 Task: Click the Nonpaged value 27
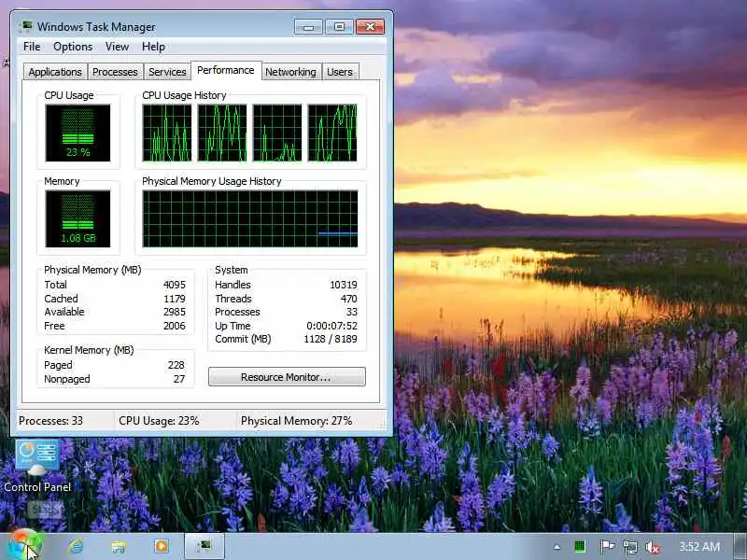click(x=179, y=379)
